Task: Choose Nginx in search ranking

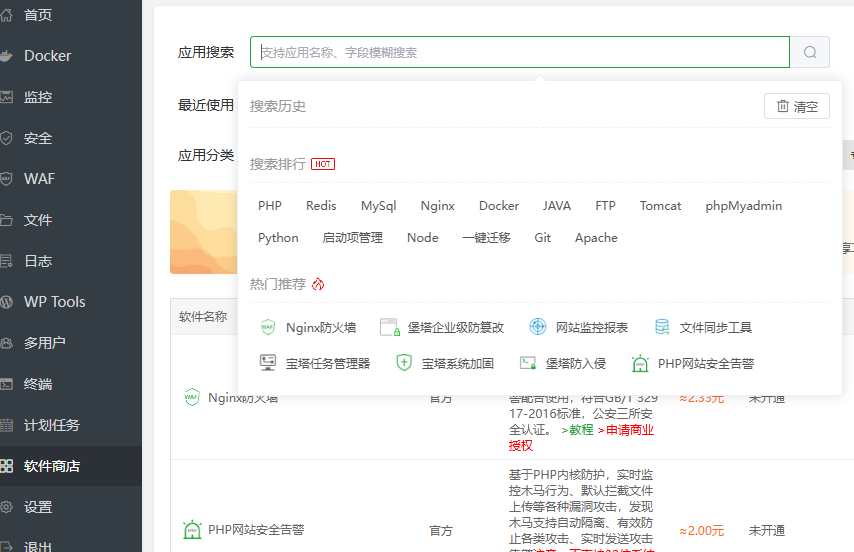Action: (x=437, y=206)
